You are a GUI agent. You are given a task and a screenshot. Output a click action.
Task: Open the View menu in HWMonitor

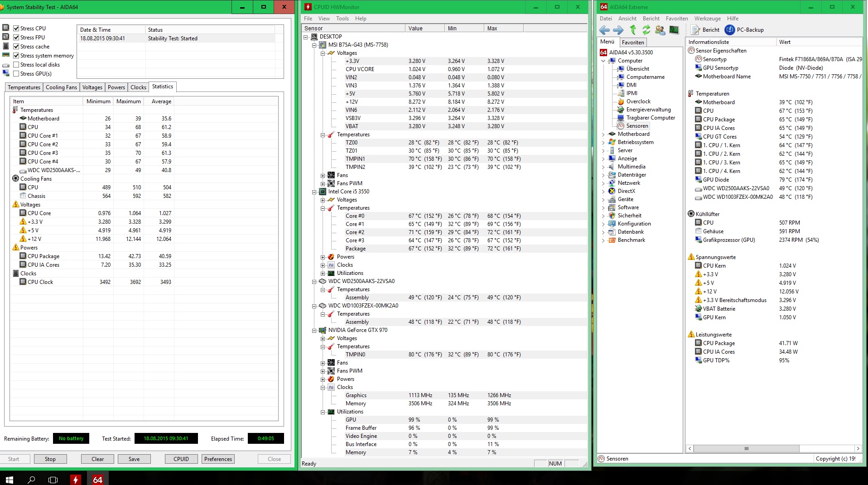[x=324, y=19]
